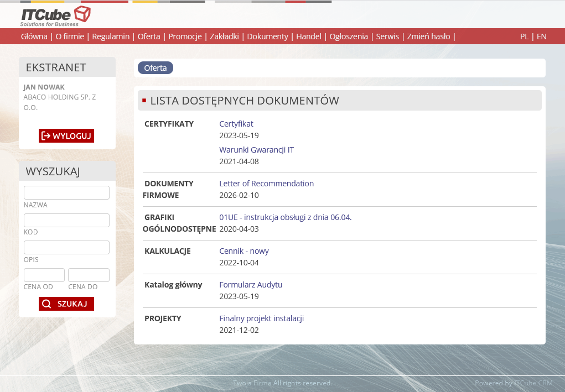
Task: Focus the Nazwa search field
Action: [66, 193]
